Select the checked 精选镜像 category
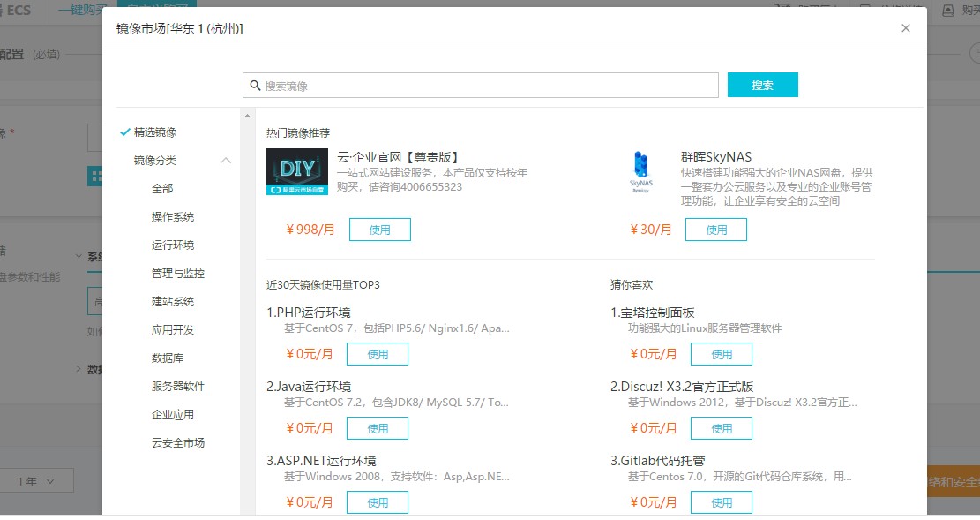The width and height of the screenshot is (980, 520). [155, 132]
